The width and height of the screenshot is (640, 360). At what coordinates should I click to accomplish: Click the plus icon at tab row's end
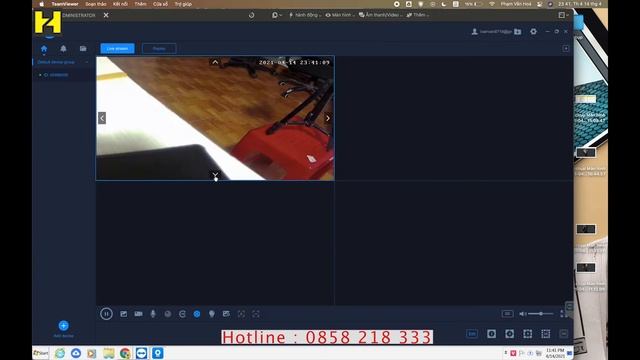[566, 49]
